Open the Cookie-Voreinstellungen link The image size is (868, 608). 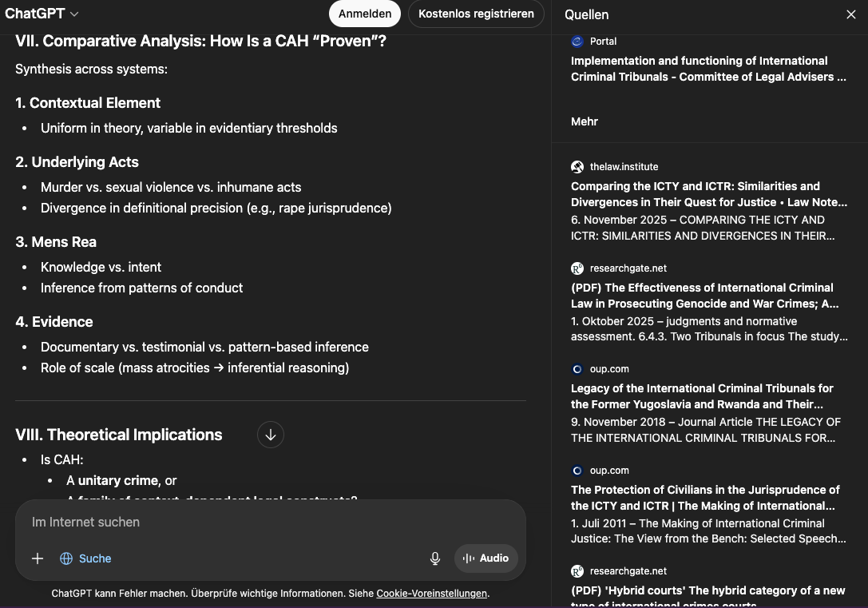[x=432, y=593]
